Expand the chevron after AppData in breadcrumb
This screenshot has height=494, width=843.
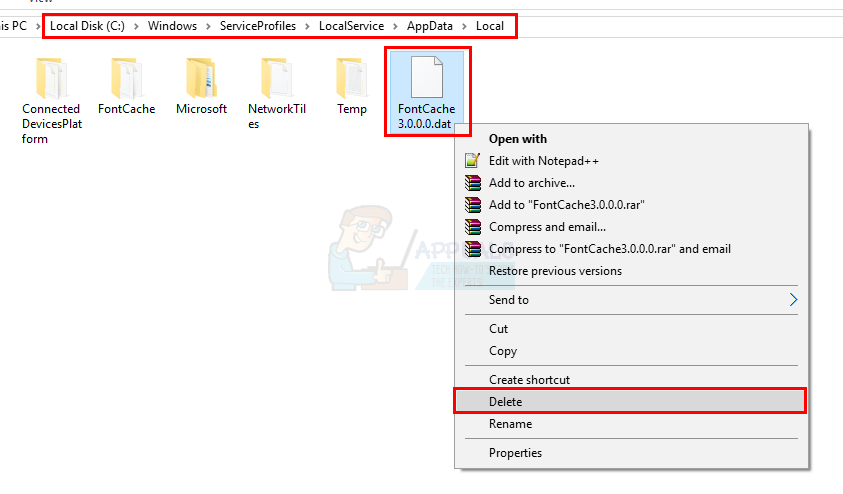pyautogui.click(x=463, y=26)
